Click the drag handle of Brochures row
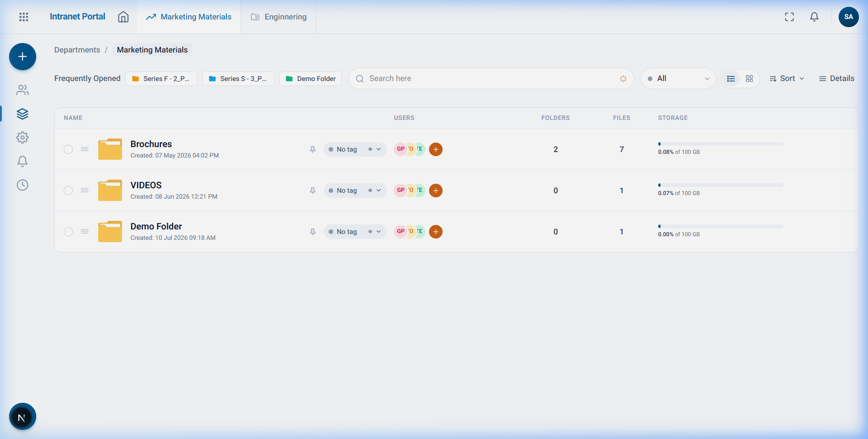868x439 pixels. pyautogui.click(x=85, y=149)
